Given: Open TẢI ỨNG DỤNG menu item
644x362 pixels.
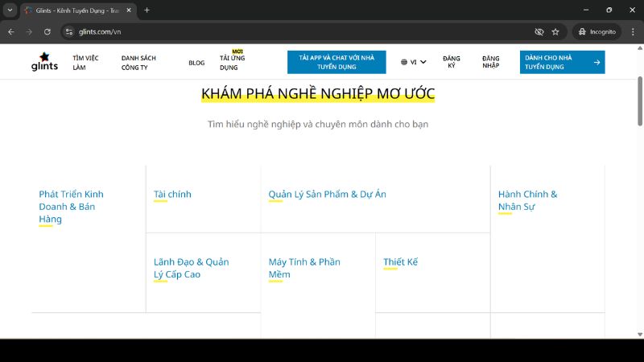Looking at the screenshot, I should click(232, 63).
